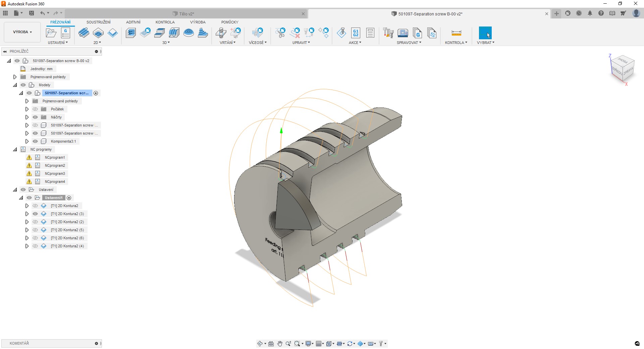Click the Save disk icon
This screenshot has width=644, height=349.
[x=32, y=13]
